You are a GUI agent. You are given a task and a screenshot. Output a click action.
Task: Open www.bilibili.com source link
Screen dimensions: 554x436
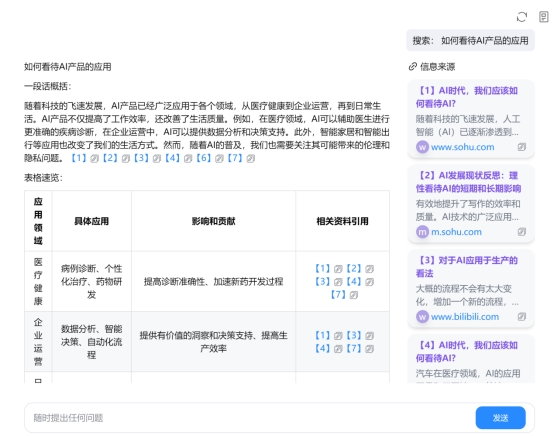tap(465, 317)
